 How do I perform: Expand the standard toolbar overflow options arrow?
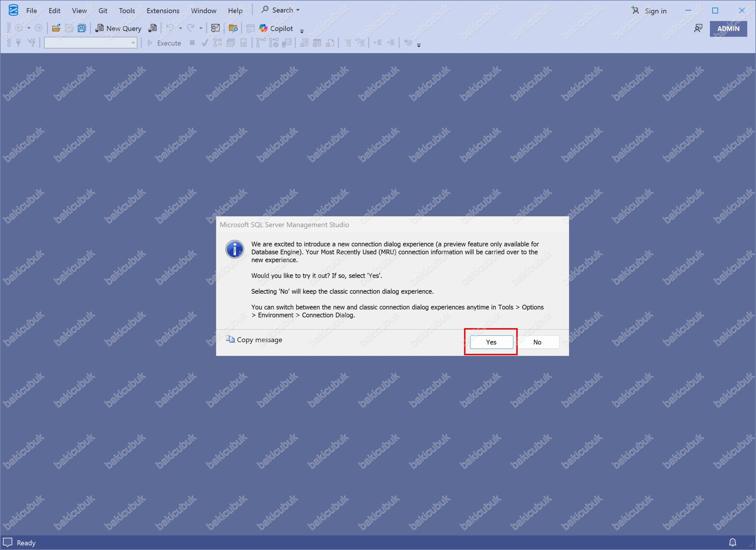tap(302, 31)
